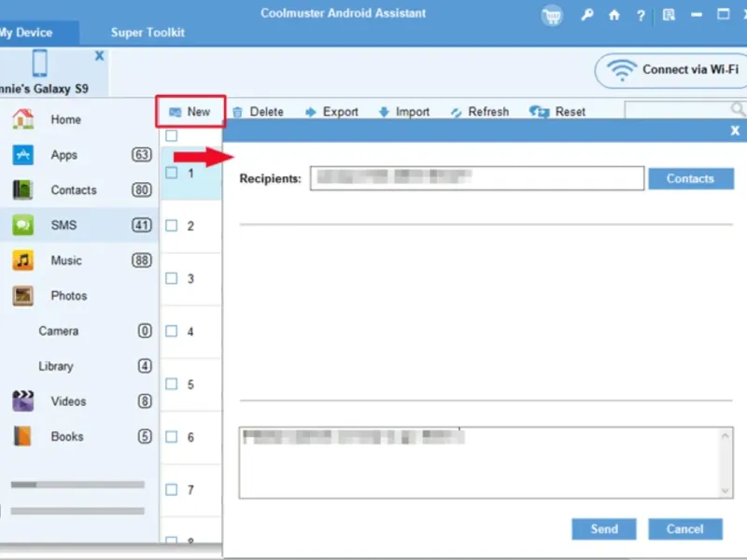747x560 pixels.
Task: Click the Music count badge 88
Action: coord(142,260)
